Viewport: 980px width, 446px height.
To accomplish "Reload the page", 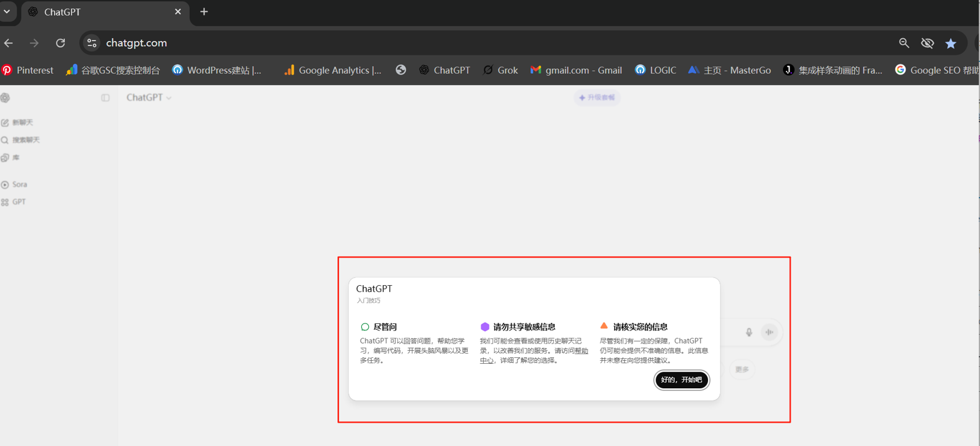I will point(61,43).
